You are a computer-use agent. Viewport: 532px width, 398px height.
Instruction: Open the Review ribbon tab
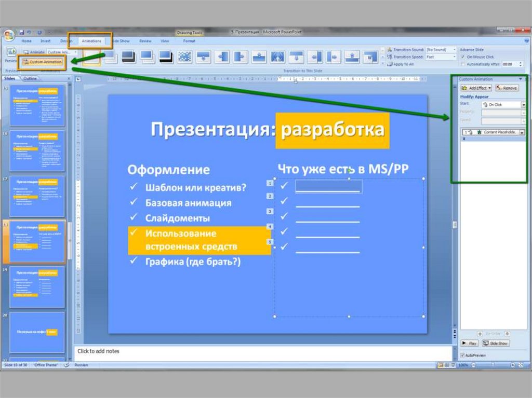coord(145,41)
